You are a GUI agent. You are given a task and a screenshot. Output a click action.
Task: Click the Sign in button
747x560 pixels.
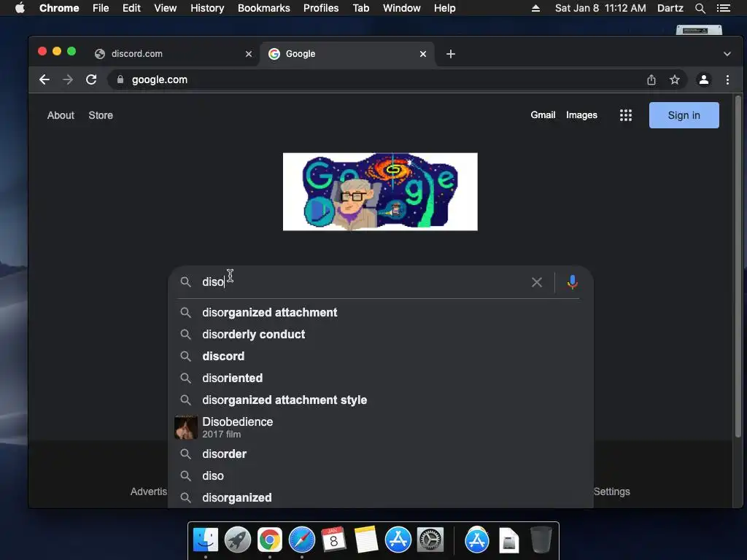coord(684,115)
